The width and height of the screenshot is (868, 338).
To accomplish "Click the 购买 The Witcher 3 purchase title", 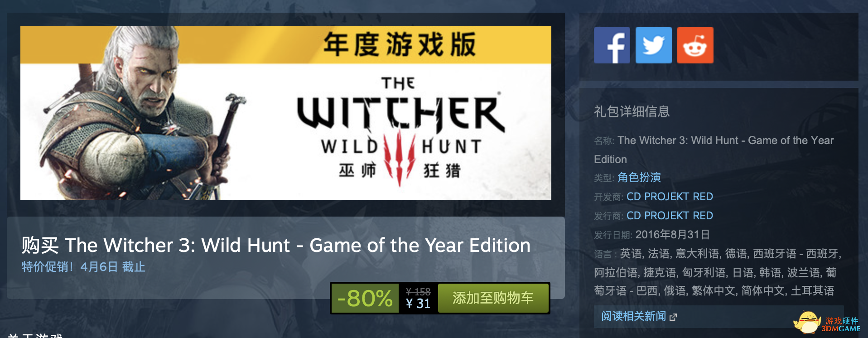I will click(276, 245).
